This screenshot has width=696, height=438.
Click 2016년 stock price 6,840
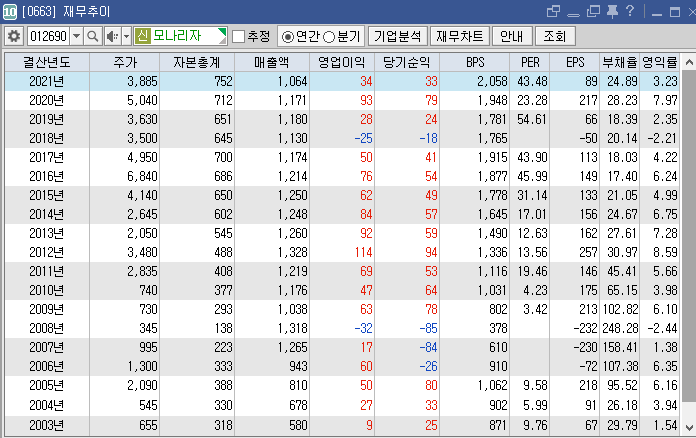coord(142,177)
